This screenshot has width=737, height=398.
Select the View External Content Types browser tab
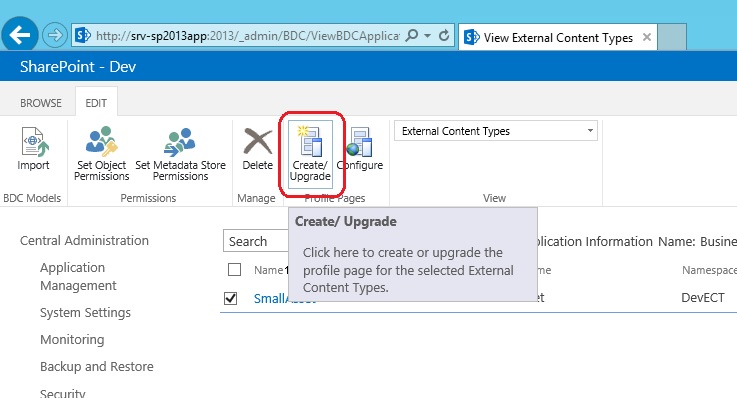tap(558, 38)
